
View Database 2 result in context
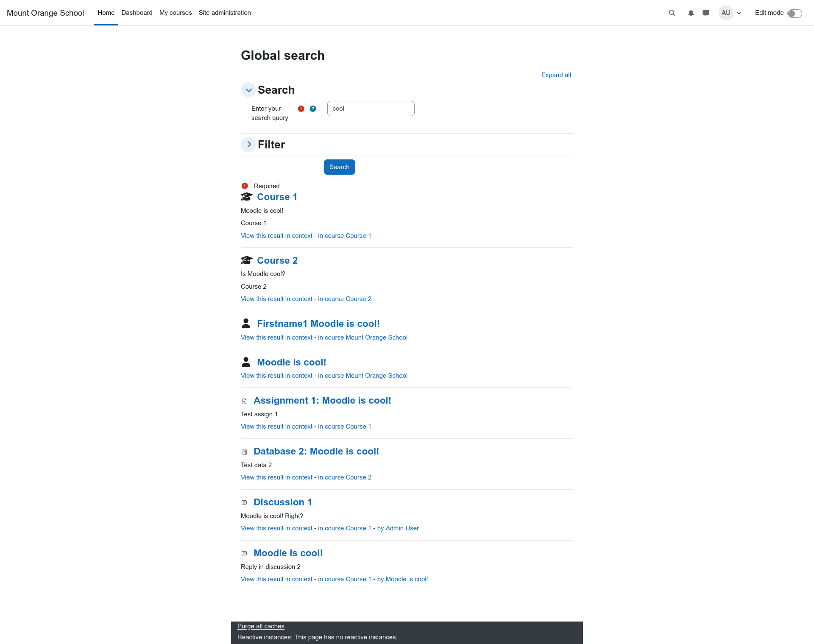click(x=276, y=477)
